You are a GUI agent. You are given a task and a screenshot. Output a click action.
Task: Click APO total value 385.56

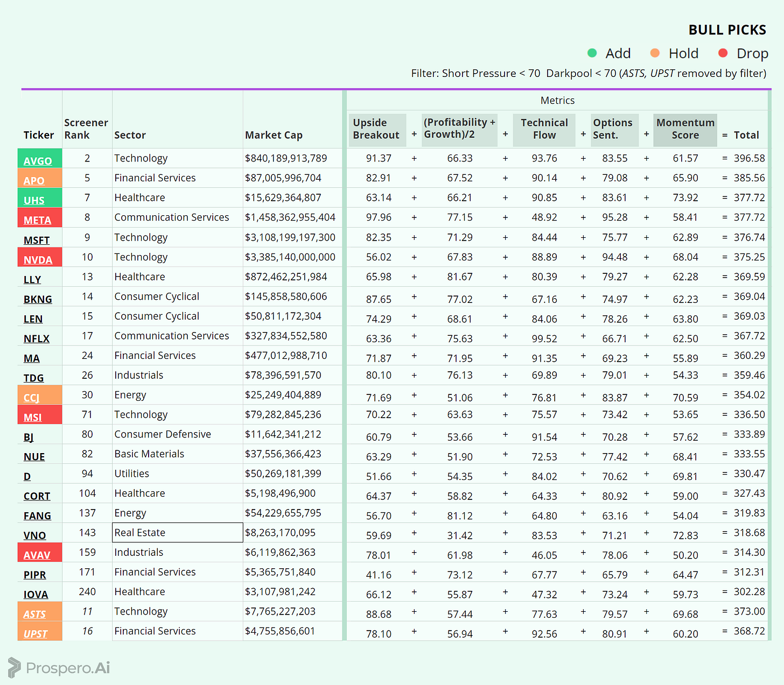[749, 178]
